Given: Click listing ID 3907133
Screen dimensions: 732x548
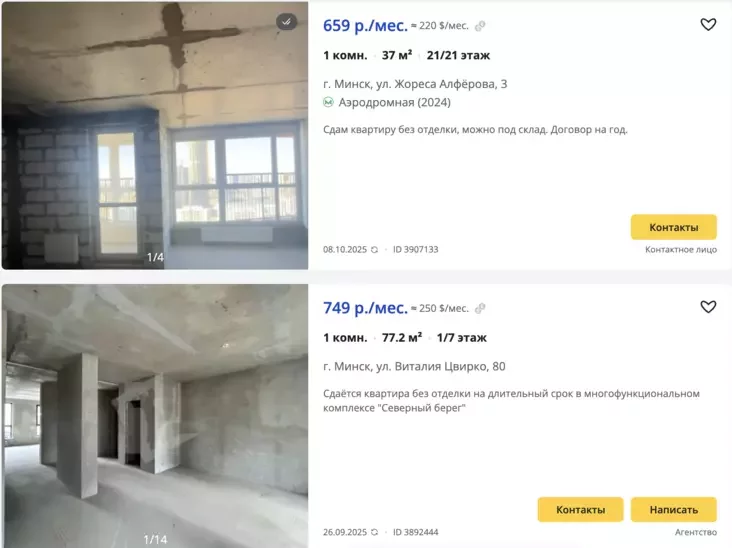Looking at the screenshot, I should (415, 250).
